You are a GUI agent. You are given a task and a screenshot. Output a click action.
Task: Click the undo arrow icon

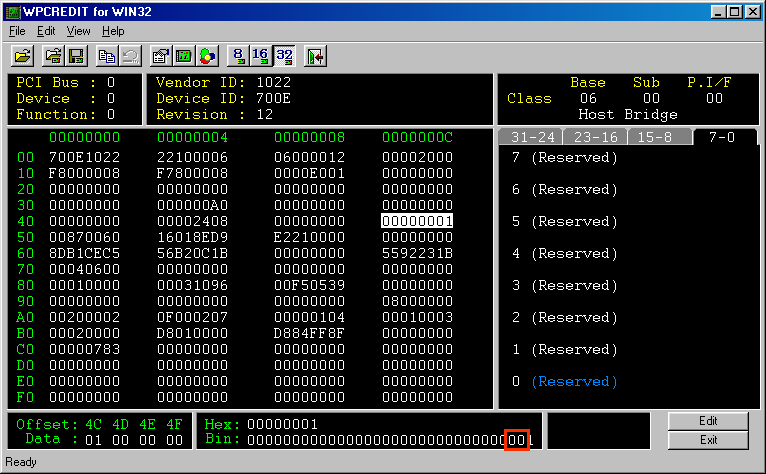coord(130,56)
